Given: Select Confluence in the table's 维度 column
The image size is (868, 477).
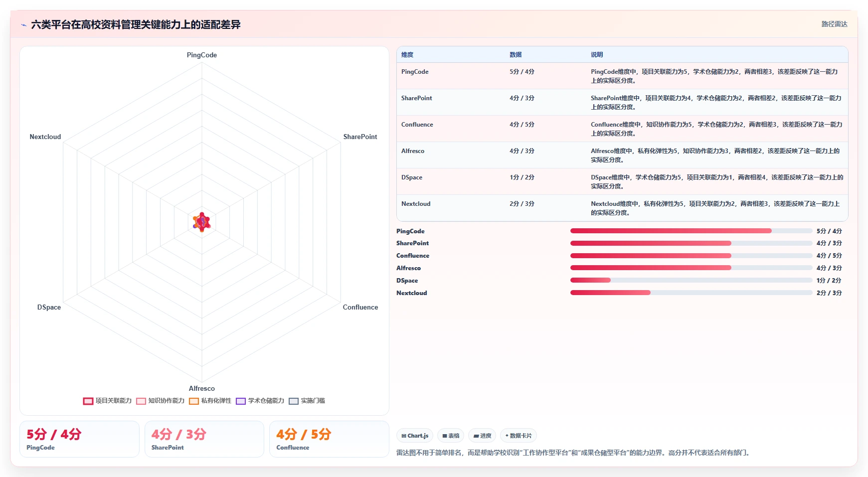Looking at the screenshot, I should pyautogui.click(x=417, y=125).
